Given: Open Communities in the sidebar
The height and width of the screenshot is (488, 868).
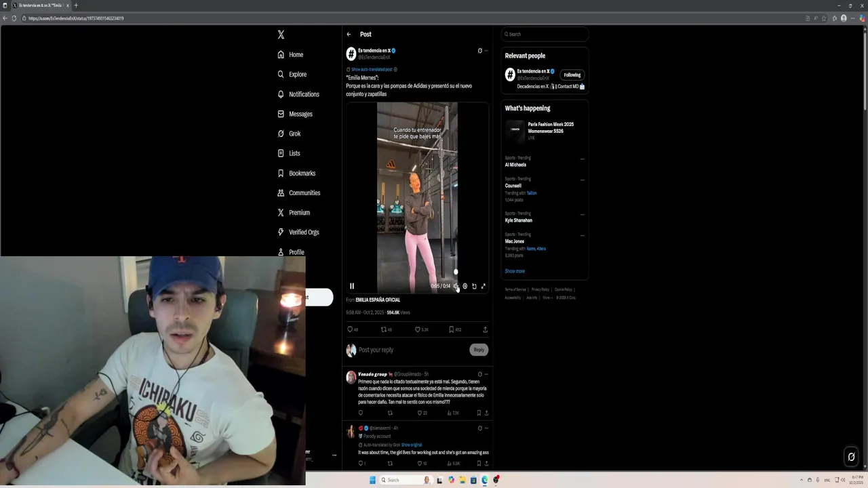Looking at the screenshot, I should (298, 193).
